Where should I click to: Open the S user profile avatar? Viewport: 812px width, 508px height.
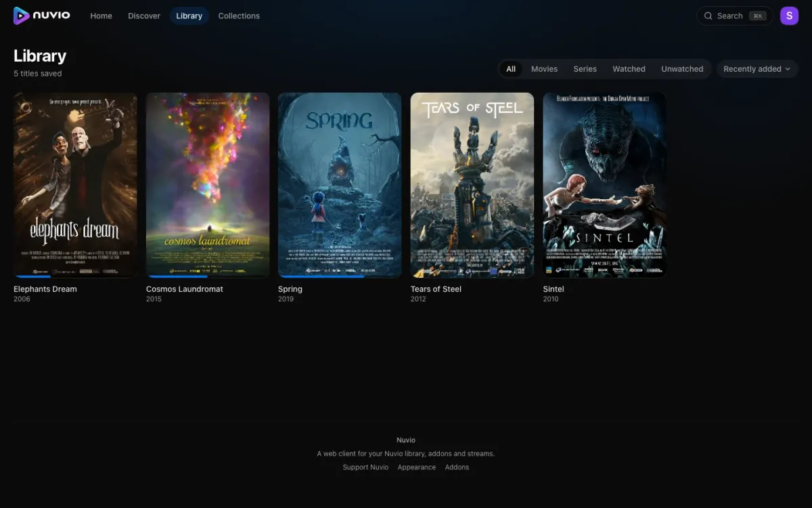point(789,16)
